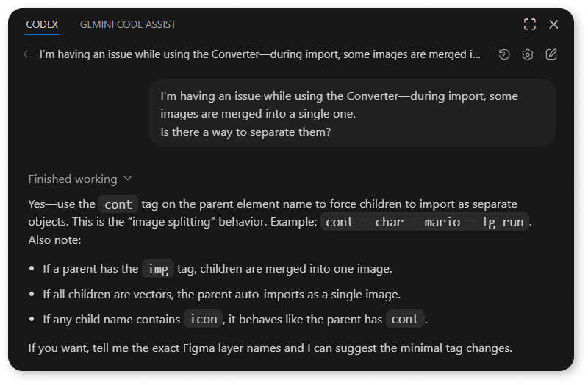Go back using the left arrow
Screen dimensions: 588x385
[27, 54]
